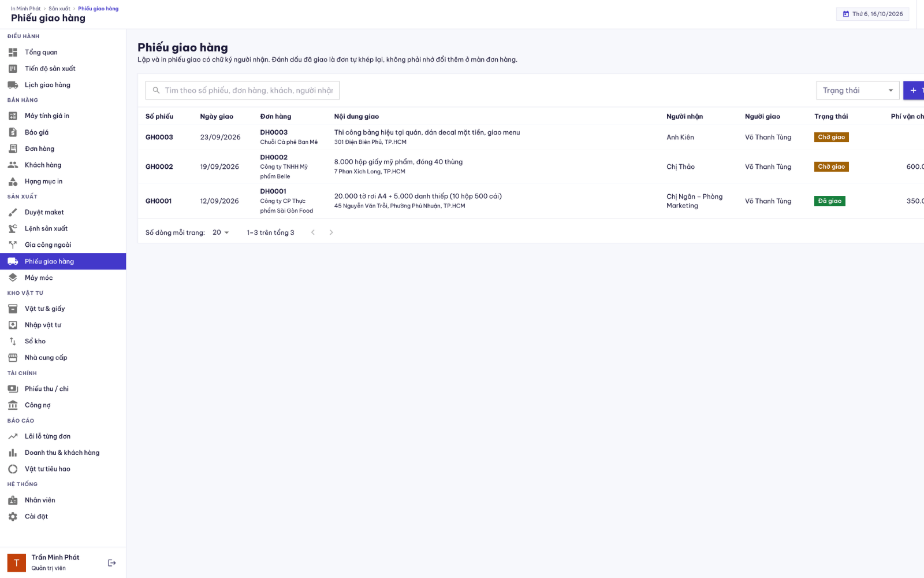The image size is (924, 578).
Task: Open Máy móc layers icon
Action: [x=13, y=277]
